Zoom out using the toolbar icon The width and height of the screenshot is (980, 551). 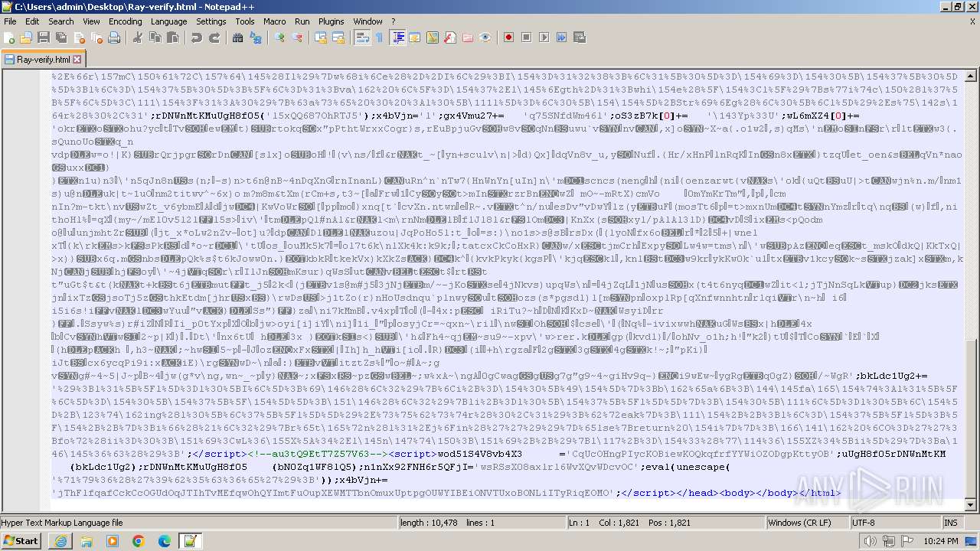pos(296,37)
